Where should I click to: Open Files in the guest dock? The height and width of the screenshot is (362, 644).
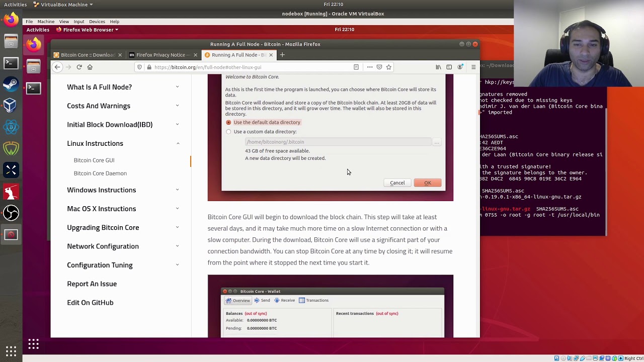point(33,66)
